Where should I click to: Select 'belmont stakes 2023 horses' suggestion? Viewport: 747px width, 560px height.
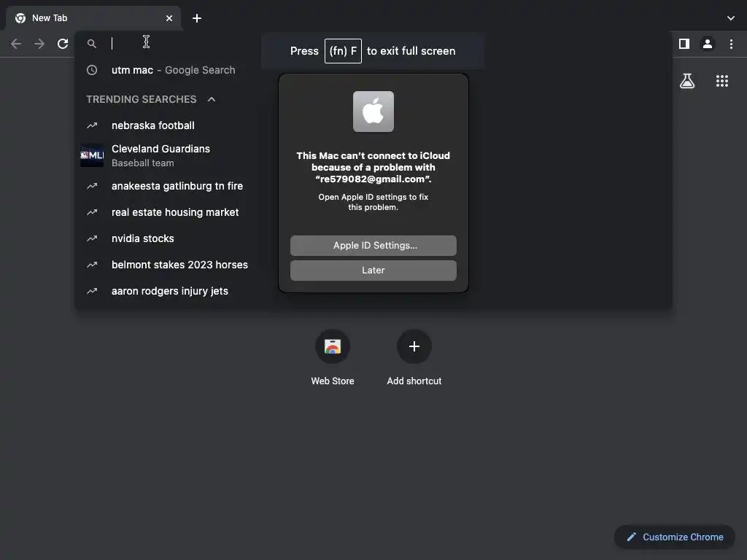coord(373,264)
